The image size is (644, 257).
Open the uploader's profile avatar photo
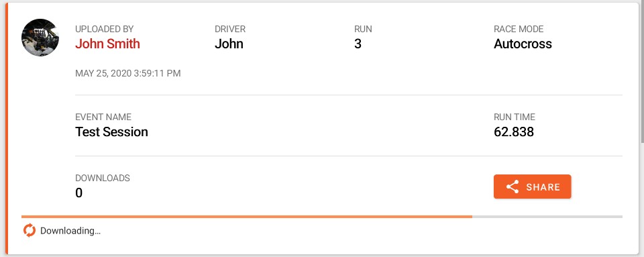point(40,38)
